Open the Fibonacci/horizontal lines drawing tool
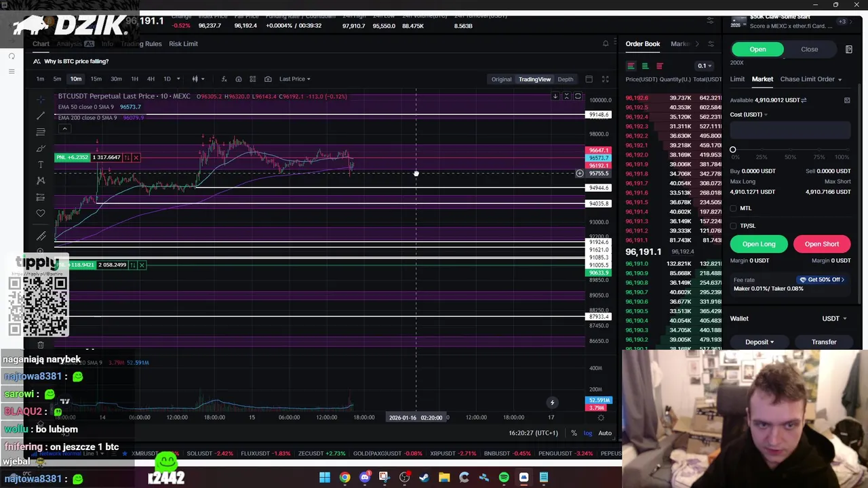The height and width of the screenshot is (488, 868). coord(41,131)
